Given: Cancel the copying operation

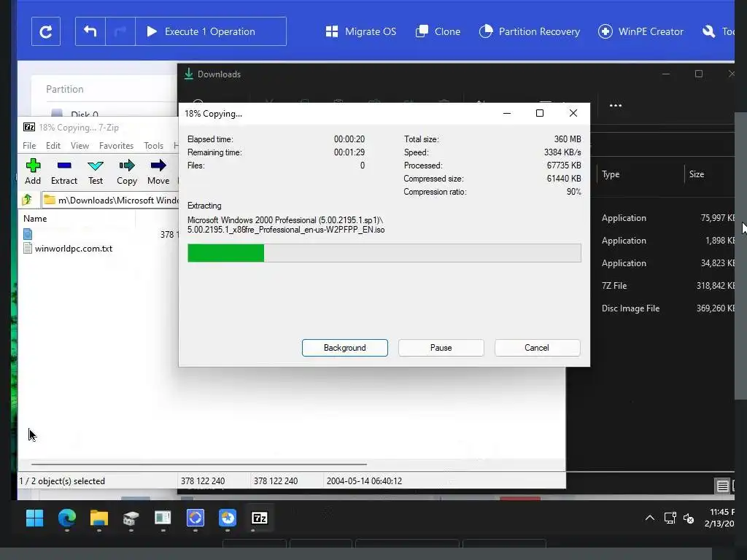Looking at the screenshot, I should pyautogui.click(x=537, y=348).
